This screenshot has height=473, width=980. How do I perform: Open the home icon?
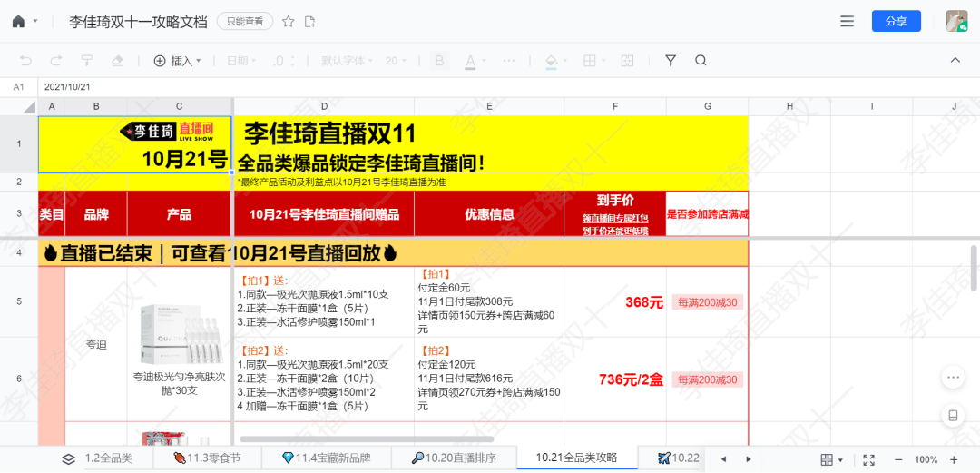[x=19, y=21]
